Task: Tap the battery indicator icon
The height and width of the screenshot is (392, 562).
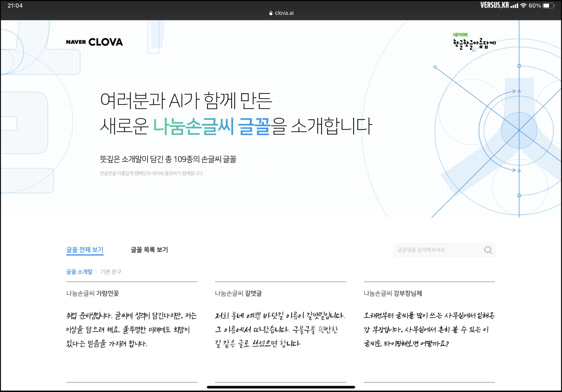Action: (548, 6)
